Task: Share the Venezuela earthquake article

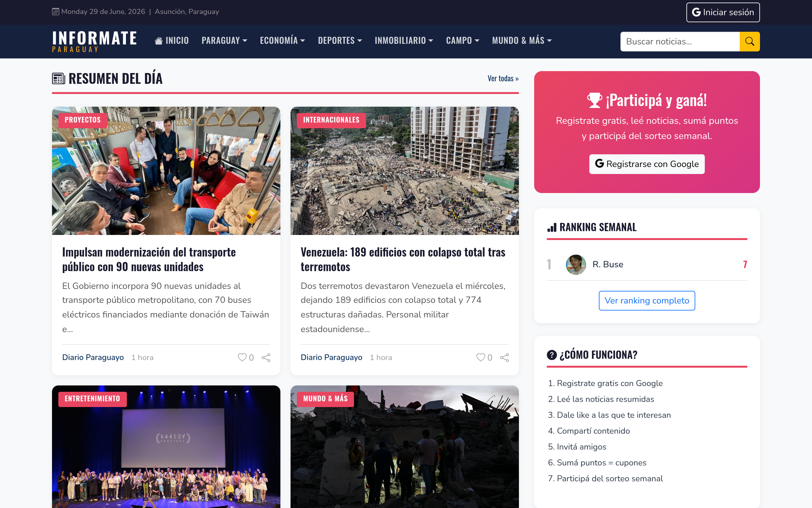Action: [505, 358]
